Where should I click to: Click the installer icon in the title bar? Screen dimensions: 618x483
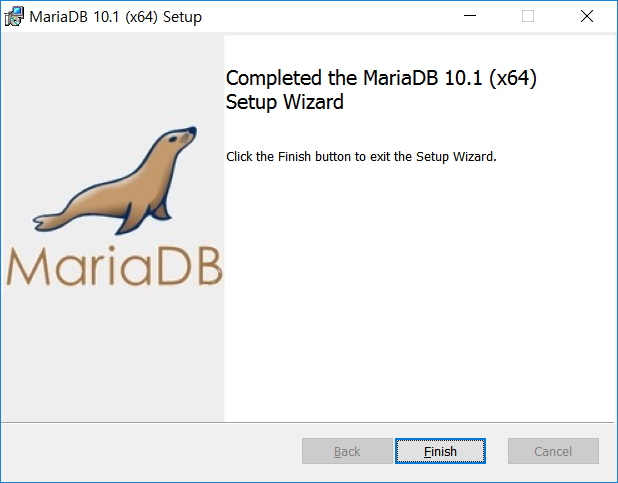[x=14, y=17]
